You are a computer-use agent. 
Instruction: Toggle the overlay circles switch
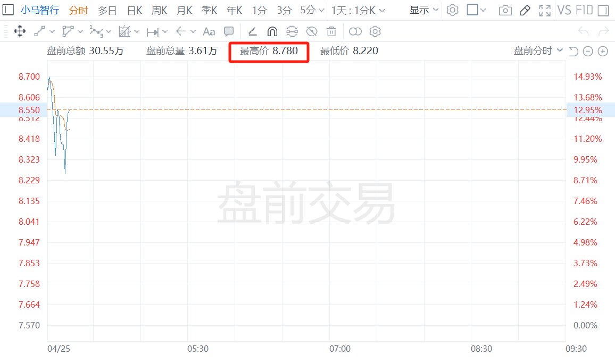(355, 31)
